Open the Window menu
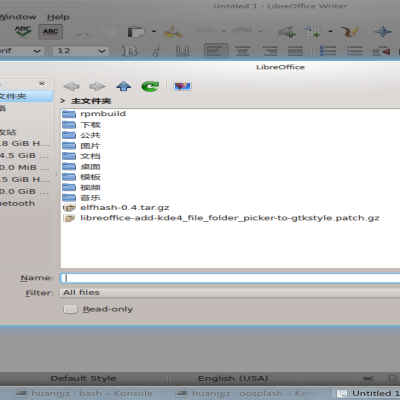The width and height of the screenshot is (400, 400). pyautogui.click(x=18, y=17)
